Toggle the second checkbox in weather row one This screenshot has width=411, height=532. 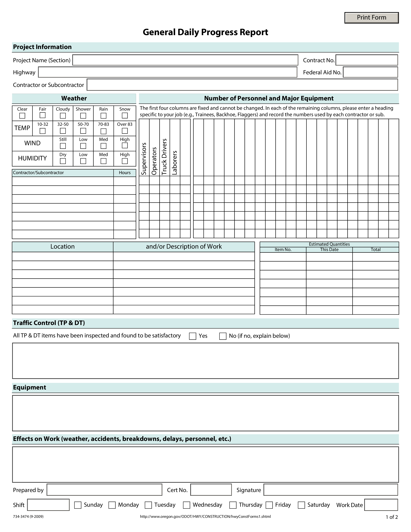pyautogui.click(x=42, y=114)
